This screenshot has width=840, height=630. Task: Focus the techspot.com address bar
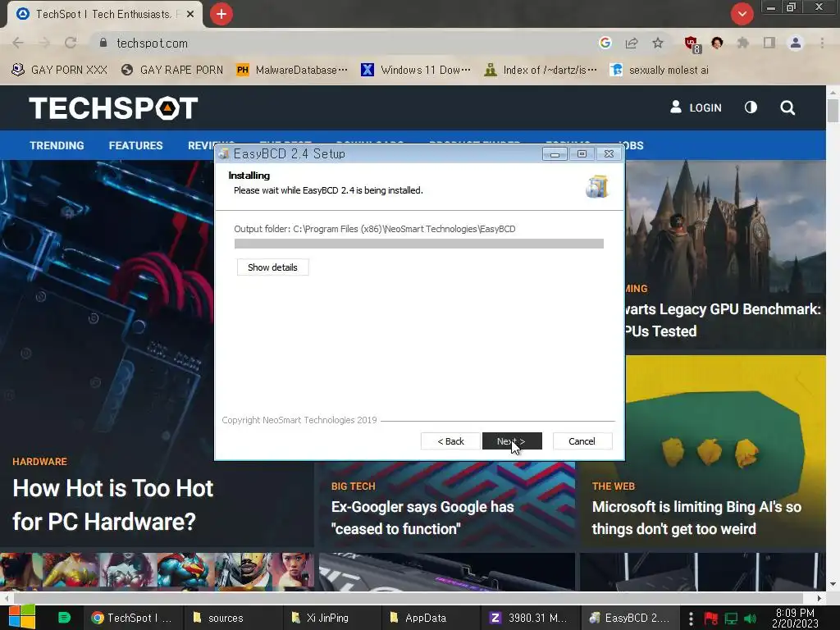tap(343, 43)
